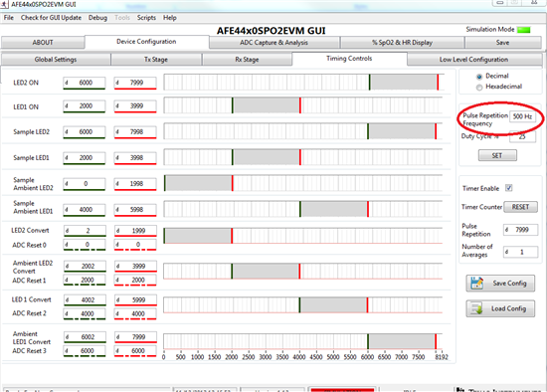The width and height of the screenshot is (547, 392).
Task: Click the Timer Counter RESET button
Action: pos(520,207)
